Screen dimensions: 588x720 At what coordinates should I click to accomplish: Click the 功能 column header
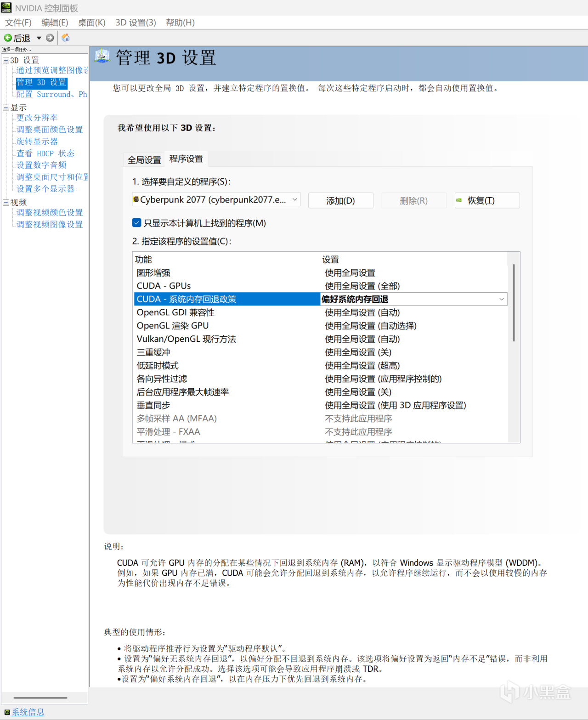[x=227, y=260]
